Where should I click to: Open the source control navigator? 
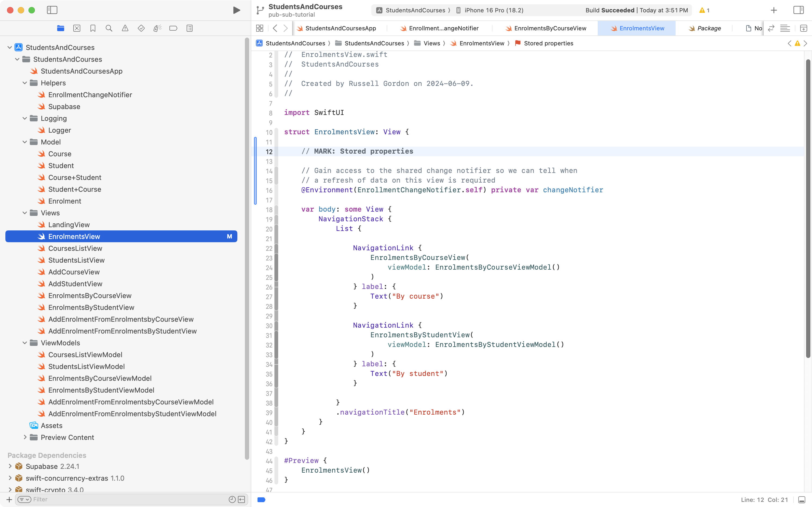click(x=77, y=28)
